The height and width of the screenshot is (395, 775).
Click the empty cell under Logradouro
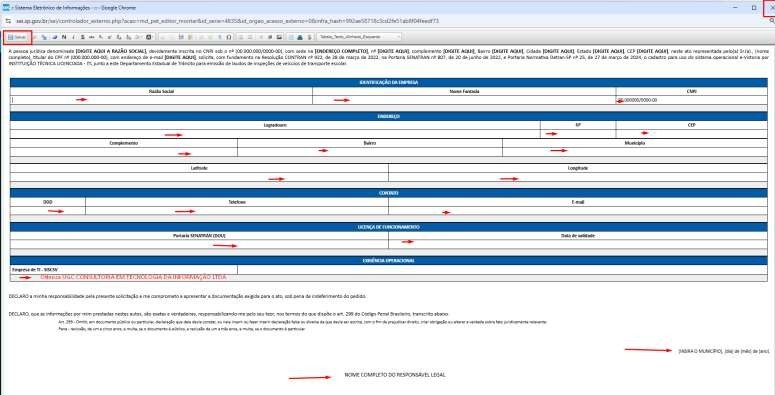(275, 134)
